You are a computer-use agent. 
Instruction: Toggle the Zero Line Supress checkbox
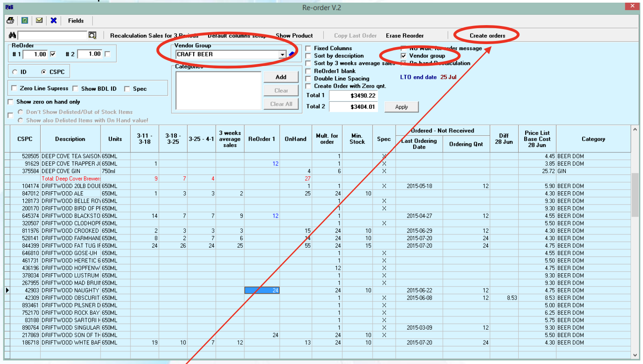pyautogui.click(x=14, y=88)
